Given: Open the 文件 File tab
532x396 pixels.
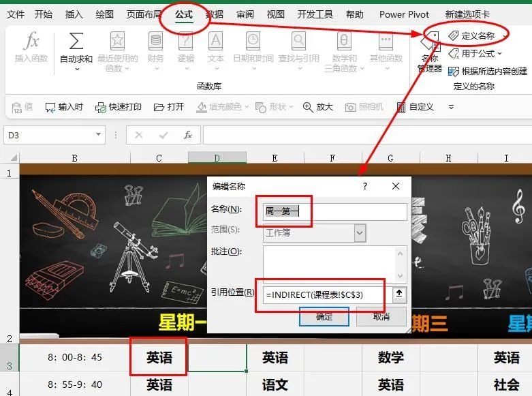Looking at the screenshot, I should [16, 14].
